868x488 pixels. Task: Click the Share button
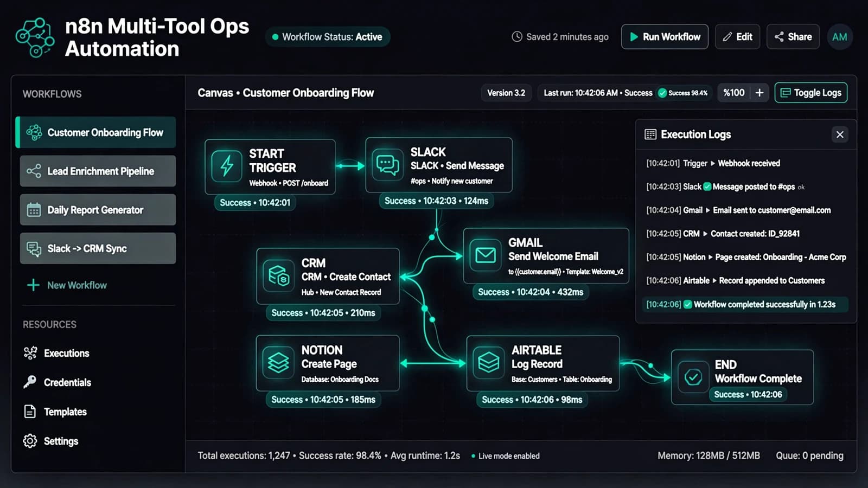793,37
